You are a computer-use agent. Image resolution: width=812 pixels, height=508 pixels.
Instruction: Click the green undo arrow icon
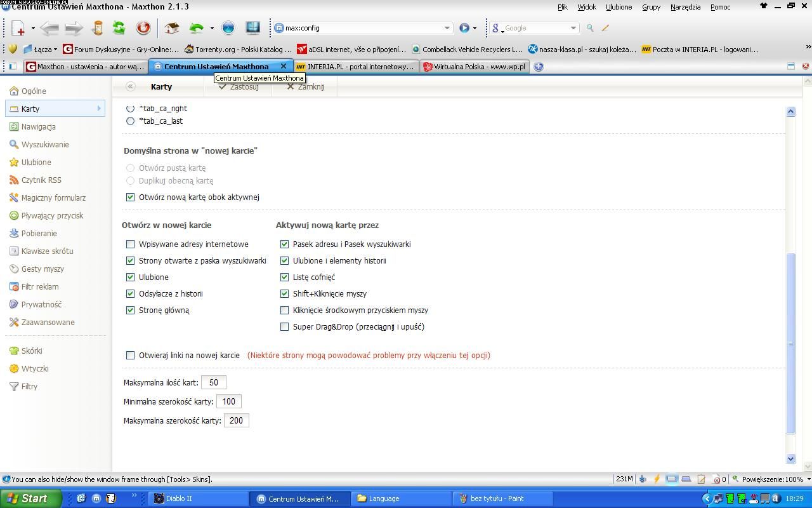tap(197, 28)
